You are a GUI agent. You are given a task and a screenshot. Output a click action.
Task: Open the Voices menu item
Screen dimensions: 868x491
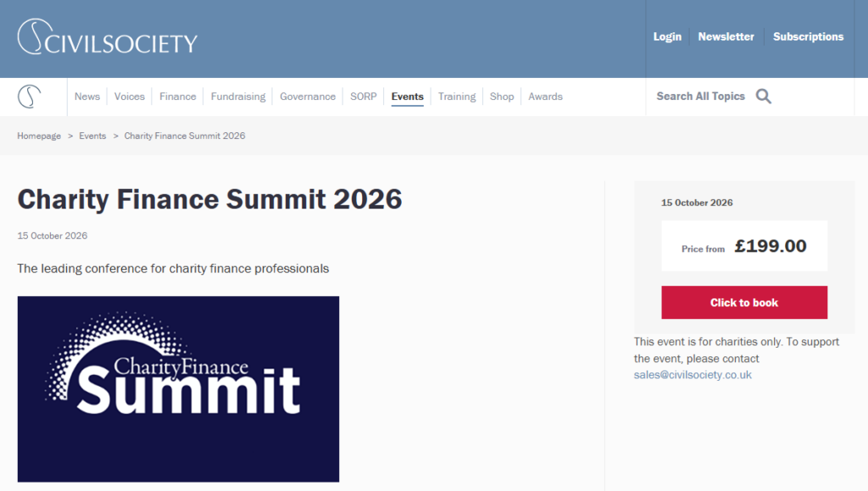coord(129,97)
